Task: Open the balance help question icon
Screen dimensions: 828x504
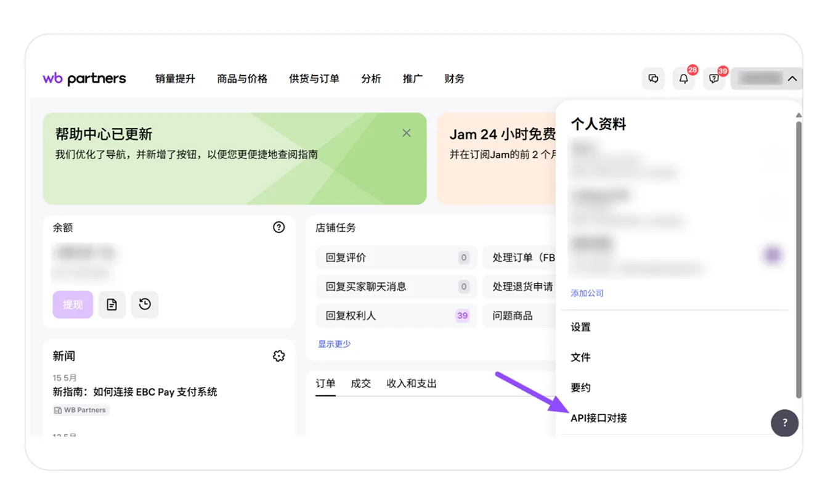Action: pos(279,227)
